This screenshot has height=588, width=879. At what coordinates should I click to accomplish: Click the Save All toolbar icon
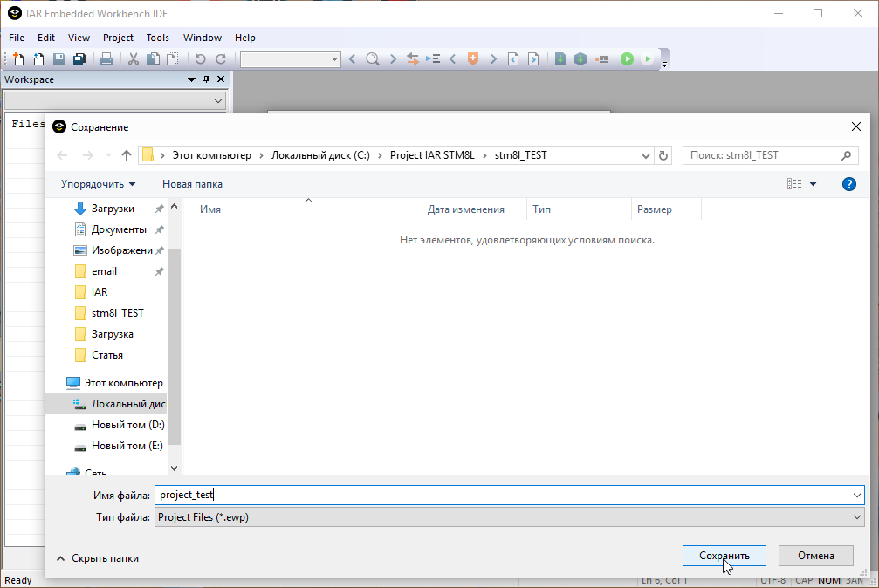79,58
